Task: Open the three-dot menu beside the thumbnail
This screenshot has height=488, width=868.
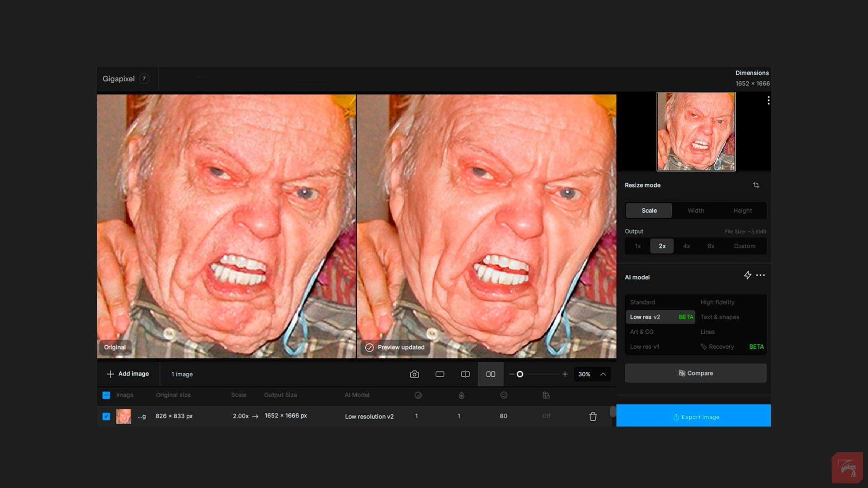Action: [768, 100]
